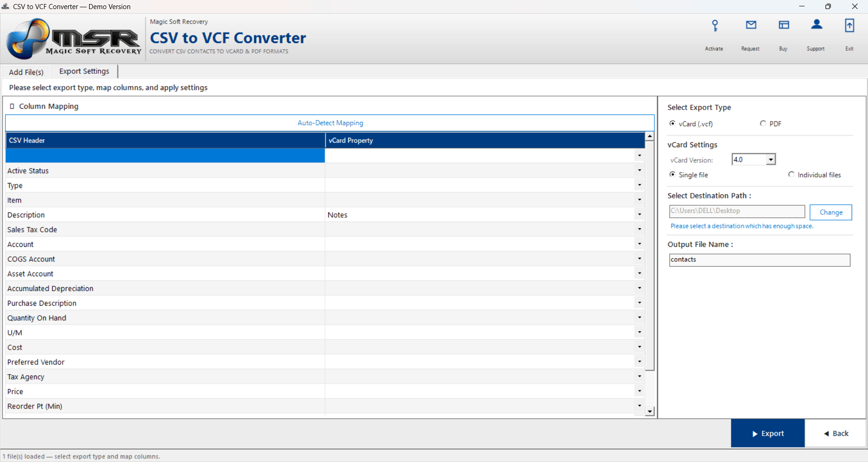The image size is (868, 462).
Task: Open the Request envelope icon
Action: click(751, 25)
